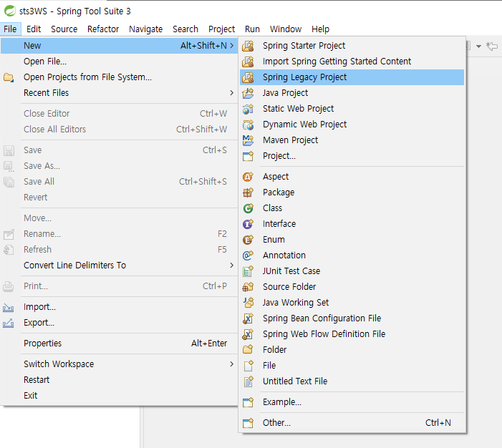
Task: Click the Spring Legacy Project icon
Action: pyautogui.click(x=248, y=77)
